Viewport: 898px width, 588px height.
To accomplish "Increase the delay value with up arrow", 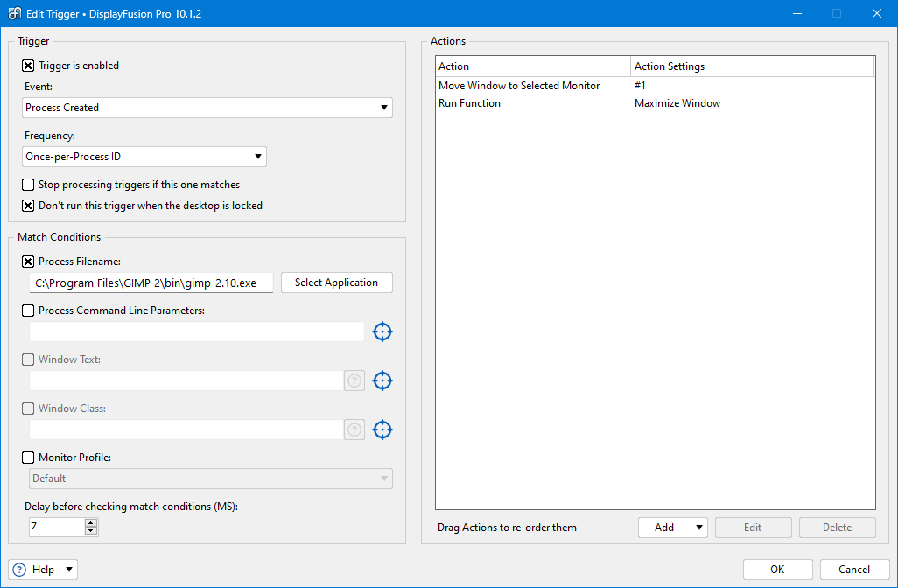I will 91,522.
